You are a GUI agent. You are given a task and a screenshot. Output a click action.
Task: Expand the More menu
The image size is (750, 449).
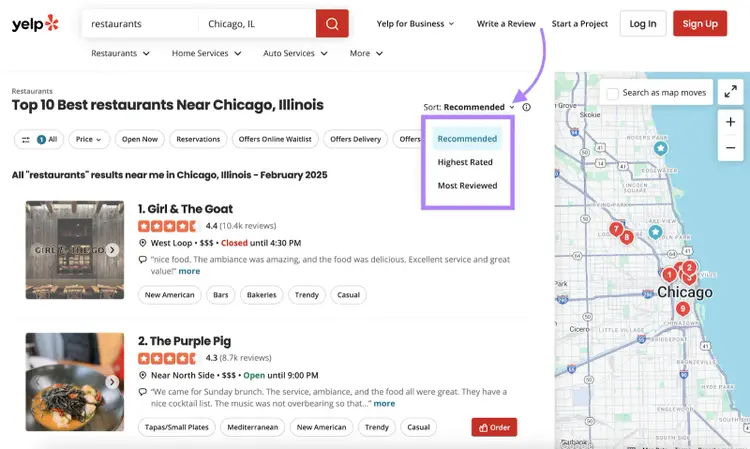366,53
